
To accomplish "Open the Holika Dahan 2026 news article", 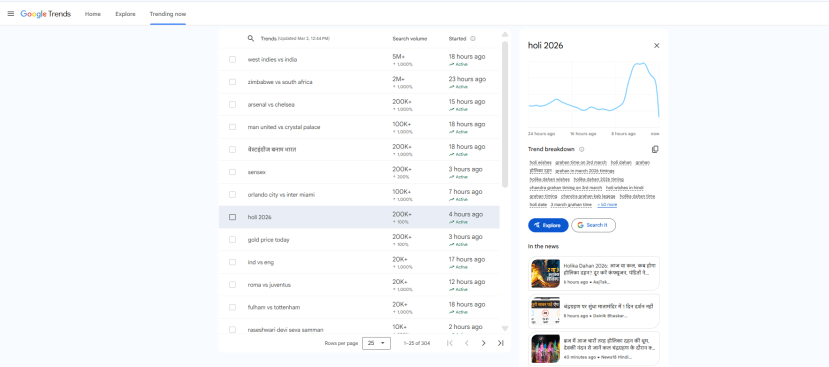I will 594,273.
